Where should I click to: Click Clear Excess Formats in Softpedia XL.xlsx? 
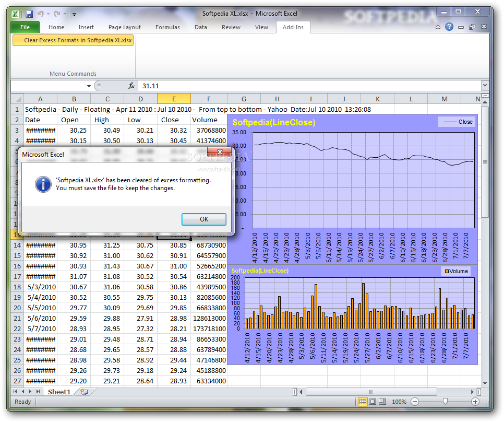73,40
